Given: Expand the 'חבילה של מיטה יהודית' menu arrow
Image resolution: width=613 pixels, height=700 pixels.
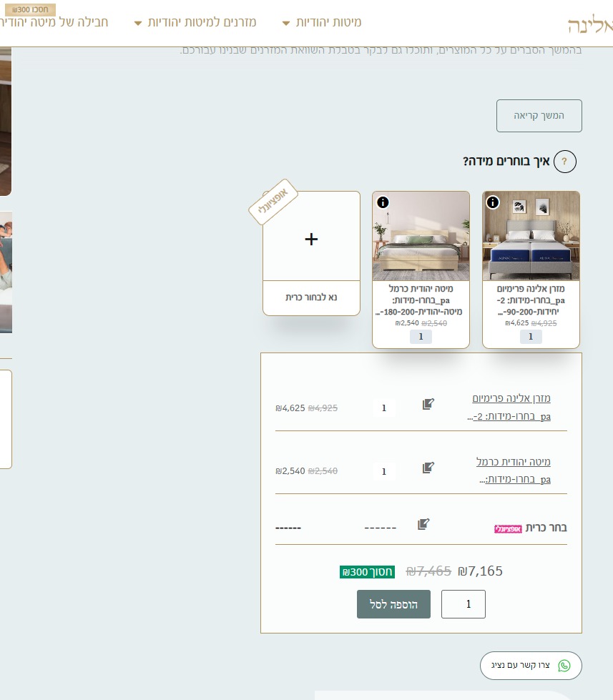Looking at the screenshot, I should pyautogui.click(x=2, y=24).
